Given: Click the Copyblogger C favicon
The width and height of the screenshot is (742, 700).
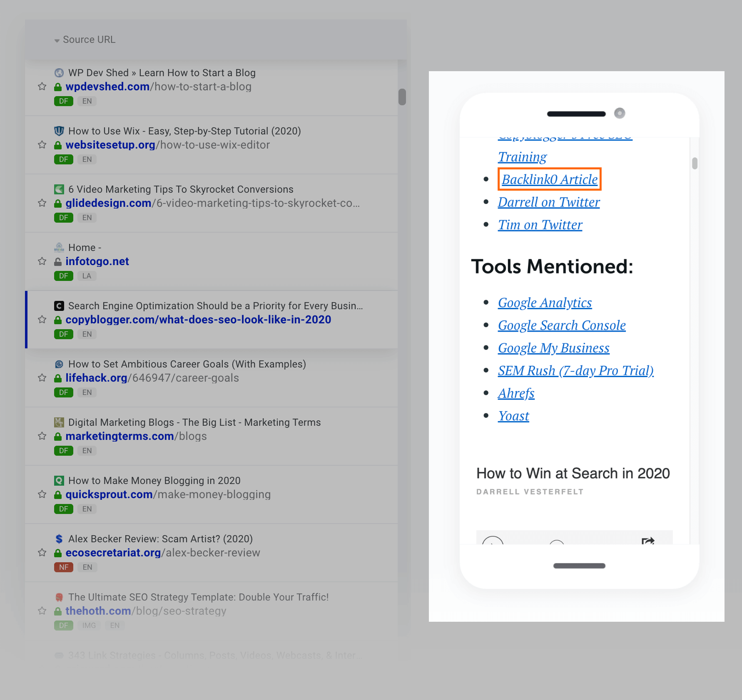Looking at the screenshot, I should pyautogui.click(x=59, y=306).
